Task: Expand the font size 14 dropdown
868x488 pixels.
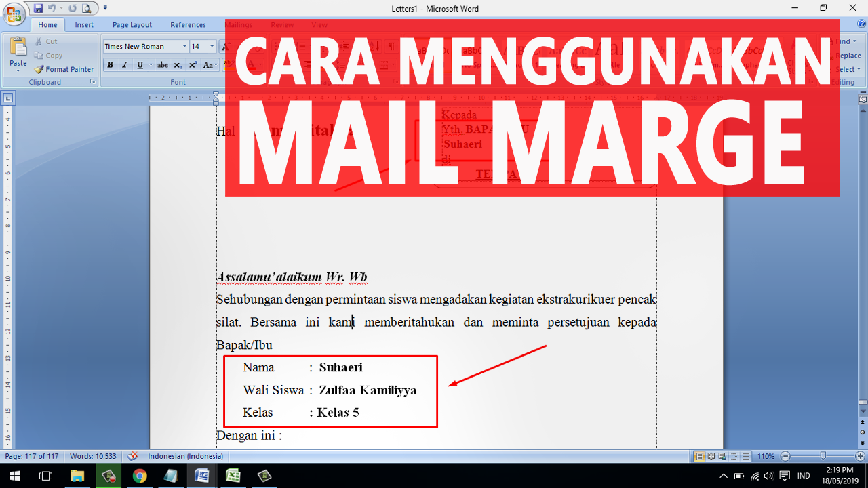Action: point(212,46)
